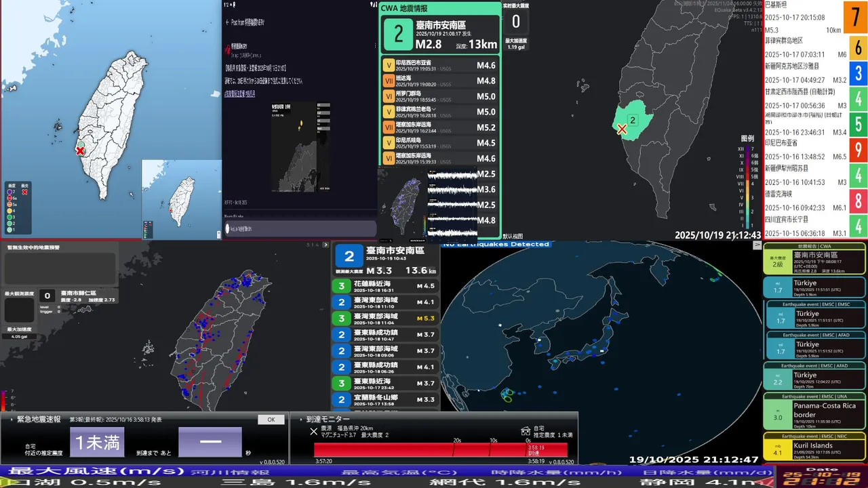The height and width of the screenshot is (488, 868).
Task: Select the 20s marker on the arrival timeline
Action: [457, 440]
